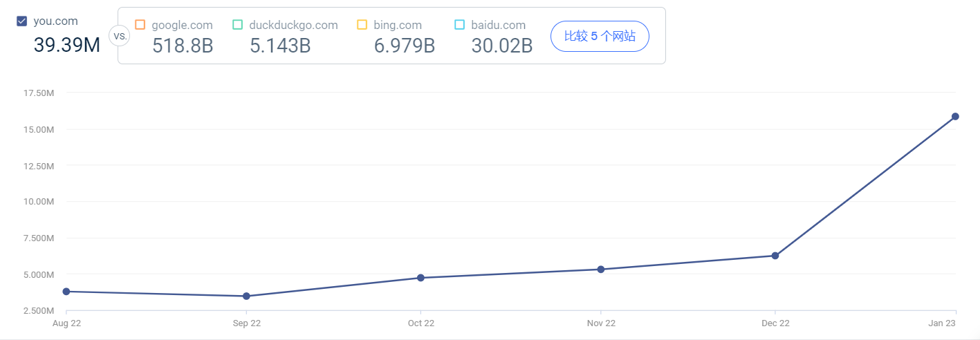
Task: Toggle the baidu.com checkbox on
Action: click(460, 25)
